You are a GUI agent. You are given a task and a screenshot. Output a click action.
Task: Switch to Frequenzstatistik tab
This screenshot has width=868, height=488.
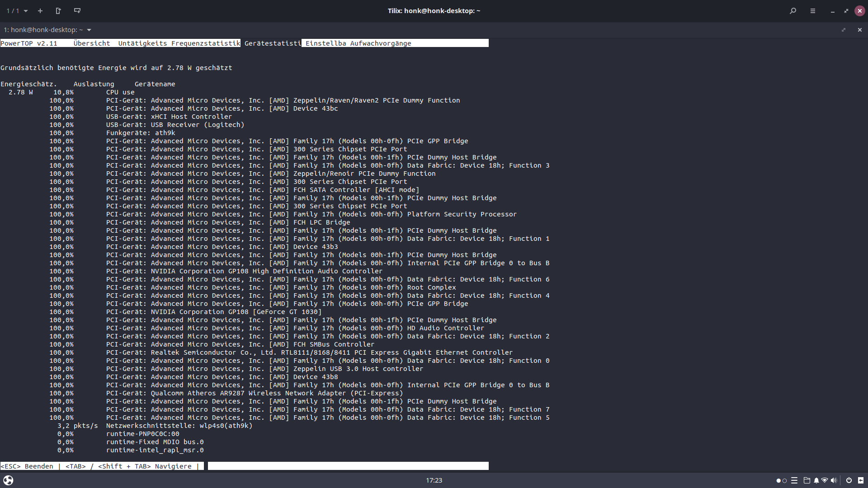tap(206, 43)
